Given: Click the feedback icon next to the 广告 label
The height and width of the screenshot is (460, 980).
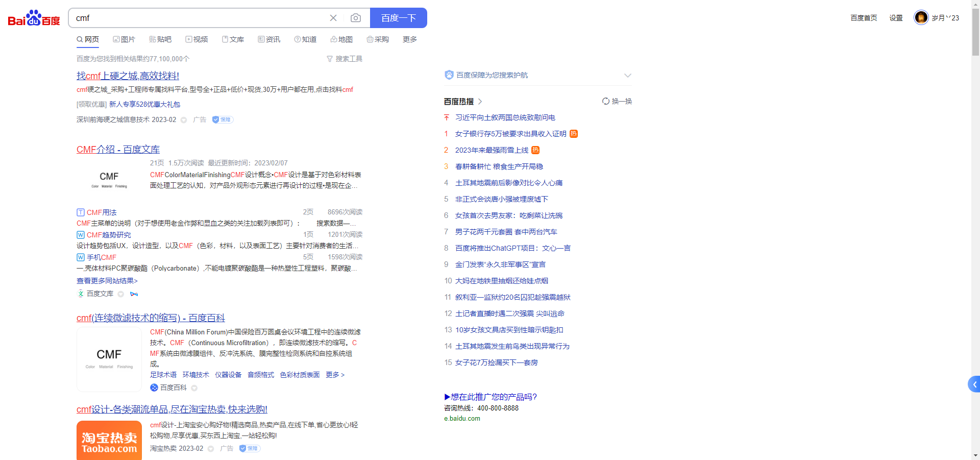Looking at the screenshot, I should pyautogui.click(x=184, y=119).
